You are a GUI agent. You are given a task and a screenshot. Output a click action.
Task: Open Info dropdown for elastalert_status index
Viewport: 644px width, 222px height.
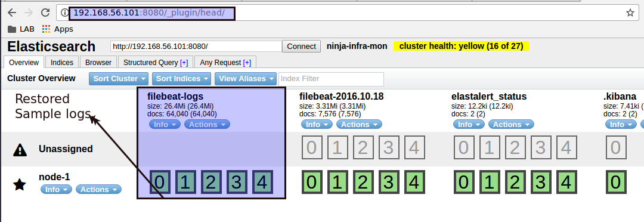coord(469,124)
